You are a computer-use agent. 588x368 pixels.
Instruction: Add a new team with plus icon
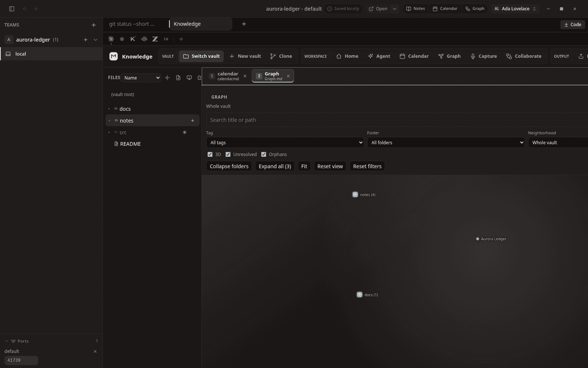pos(94,25)
